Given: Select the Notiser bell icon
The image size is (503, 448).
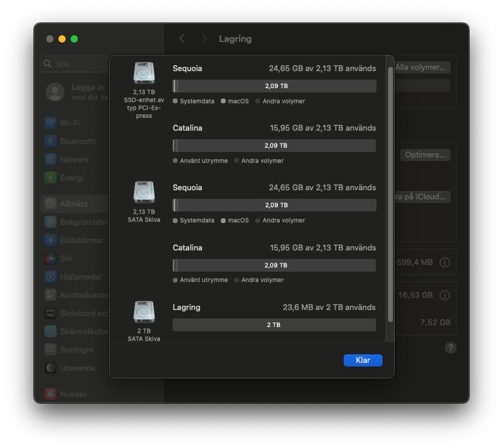Looking at the screenshot, I should tap(51, 394).
